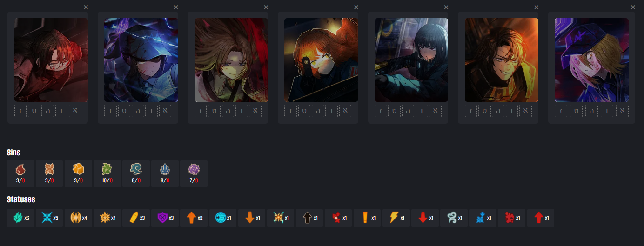Select the cyan Rupture status showing x5
The width and height of the screenshot is (644, 246).
pyautogui.click(x=49, y=218)
